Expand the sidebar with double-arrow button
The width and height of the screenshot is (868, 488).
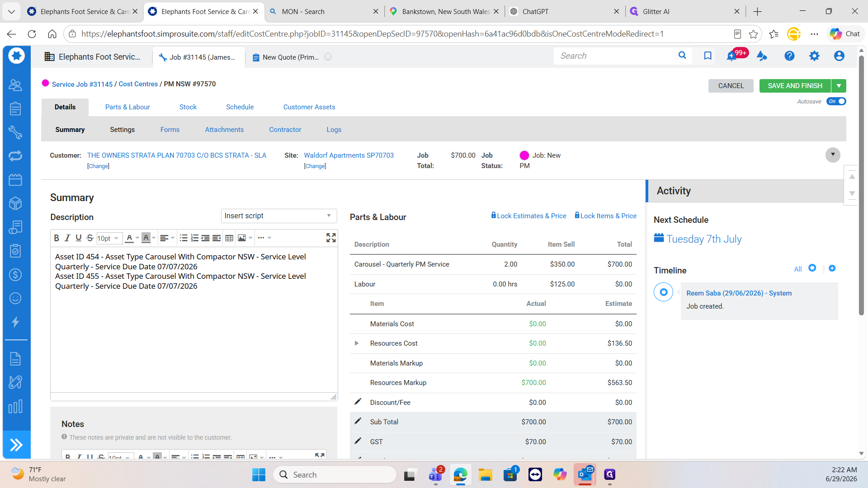coord(16,445)
